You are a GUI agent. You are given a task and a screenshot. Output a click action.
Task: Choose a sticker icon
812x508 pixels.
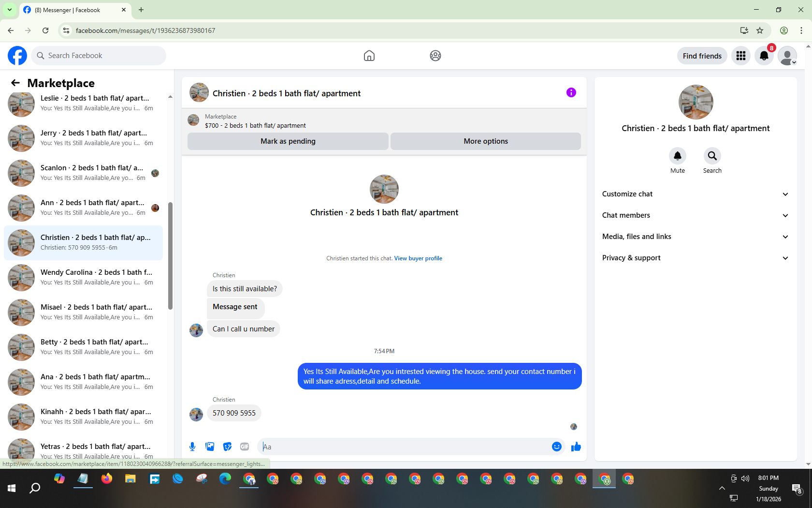227,447
